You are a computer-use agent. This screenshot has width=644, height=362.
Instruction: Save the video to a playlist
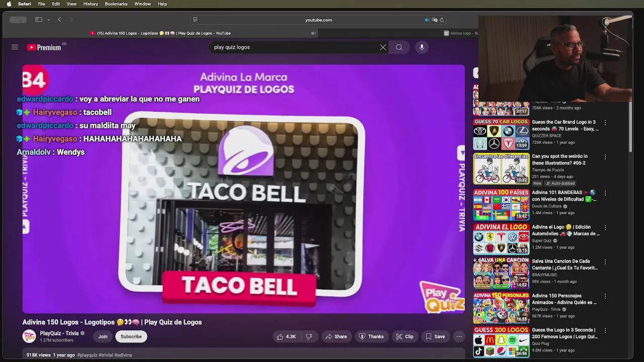point(435,336)
